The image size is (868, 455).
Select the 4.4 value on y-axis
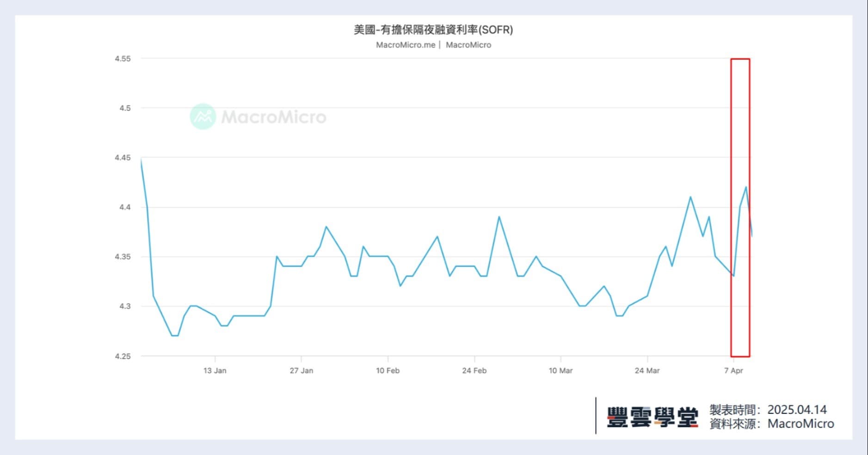coord(125,207)
